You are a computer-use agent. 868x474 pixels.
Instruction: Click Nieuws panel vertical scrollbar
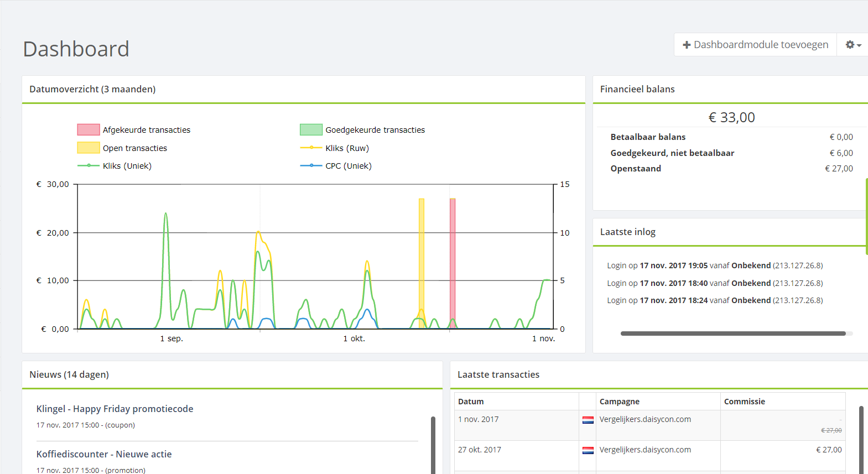[x=433, y=445]
